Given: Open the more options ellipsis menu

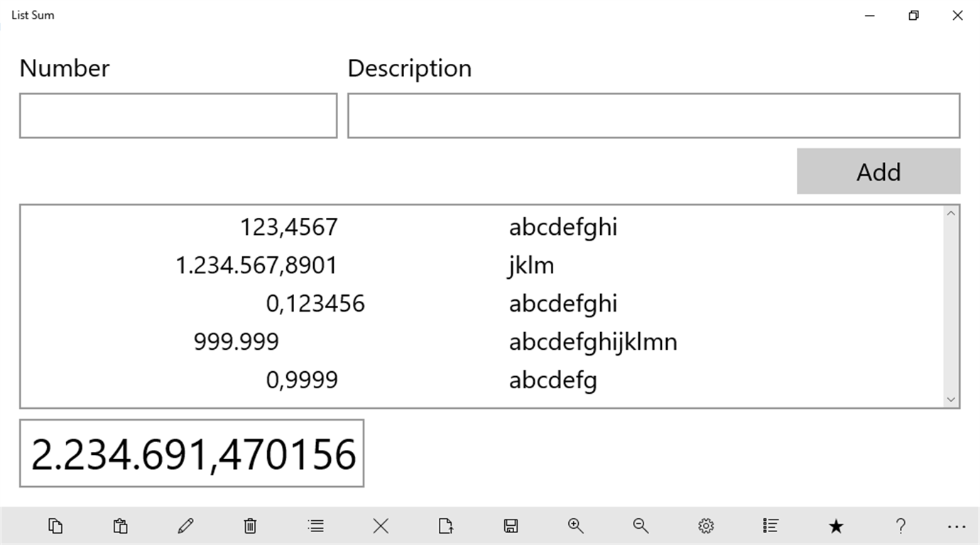Looking at the screenshot, I should pos(957,527).
